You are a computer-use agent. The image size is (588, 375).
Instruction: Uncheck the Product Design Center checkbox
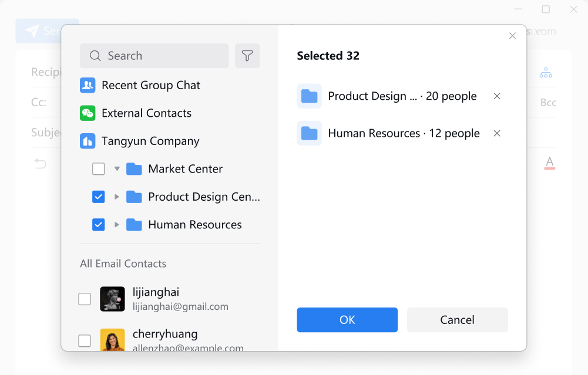[99, 197]
